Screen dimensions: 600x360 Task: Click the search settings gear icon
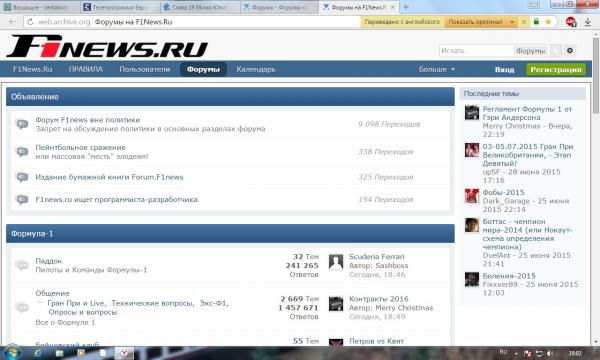coord(570,50)
